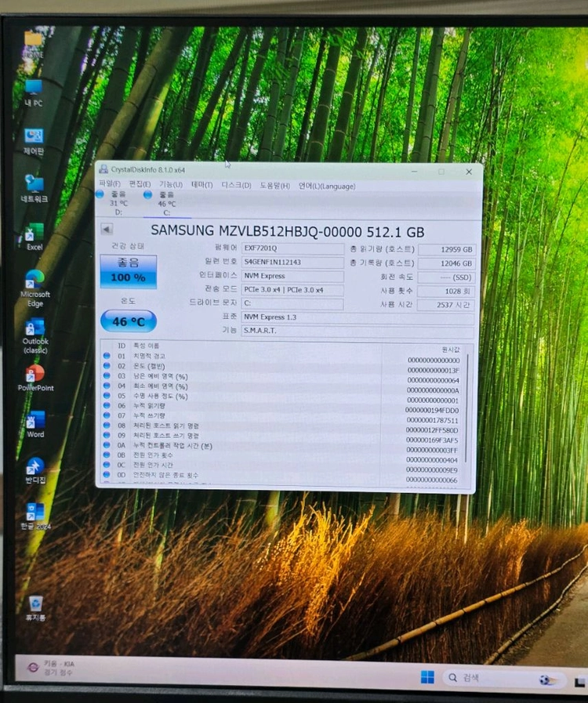
Task: Open the 한글 2024 desktop shortcut
Action: coord(35,516)
